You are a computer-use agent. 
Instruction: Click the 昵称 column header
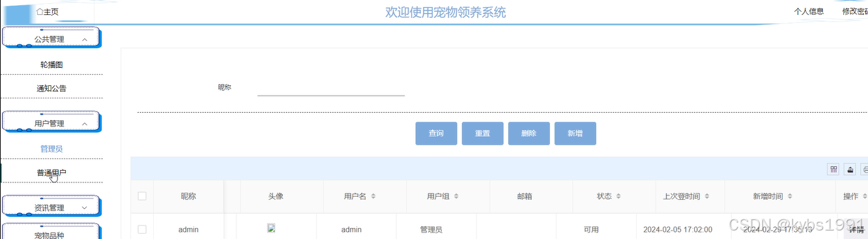pyautogui.click(x=188, y=196)
